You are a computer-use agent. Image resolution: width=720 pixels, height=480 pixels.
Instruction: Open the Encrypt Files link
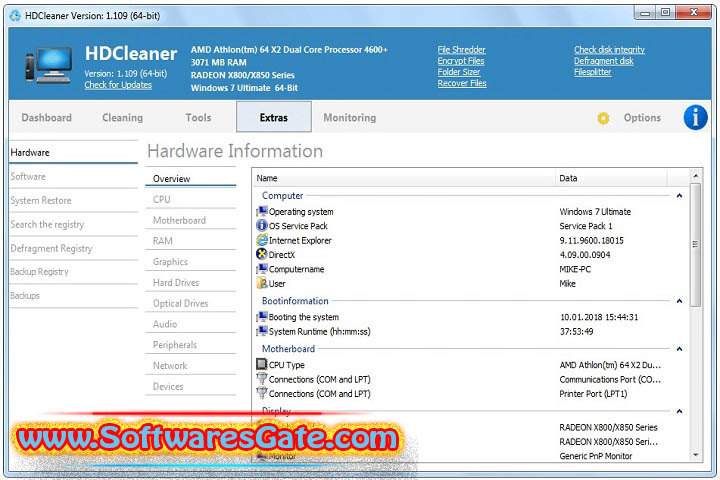(461, 61)
